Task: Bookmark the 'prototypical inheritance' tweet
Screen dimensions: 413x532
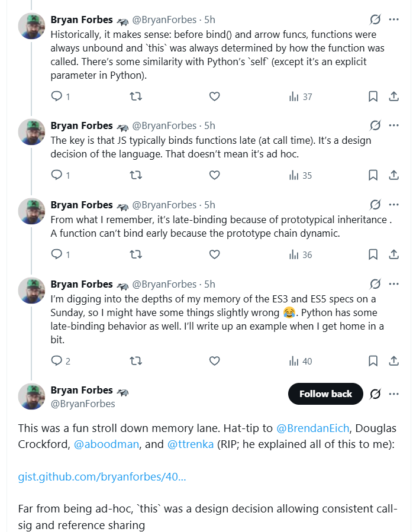Action: pyautogui.click(x=373, y=254)
